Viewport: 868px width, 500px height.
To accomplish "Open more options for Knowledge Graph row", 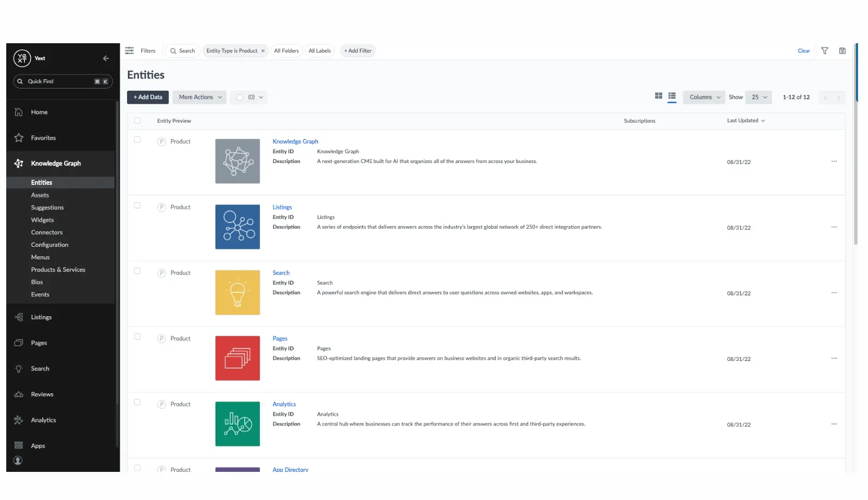I will pyautogui.click(x=834, y=161).
